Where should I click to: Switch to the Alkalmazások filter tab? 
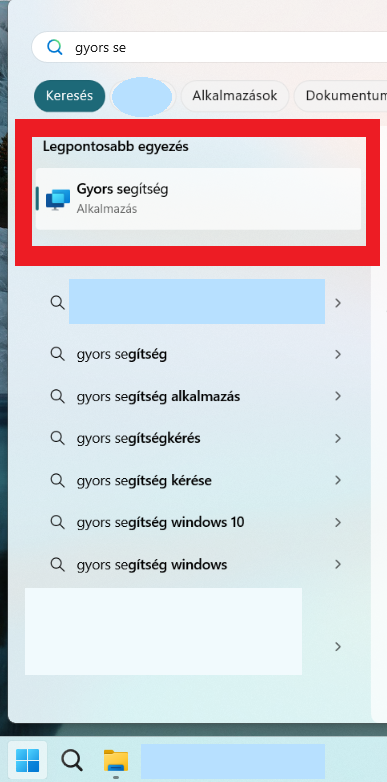[235, 96]
